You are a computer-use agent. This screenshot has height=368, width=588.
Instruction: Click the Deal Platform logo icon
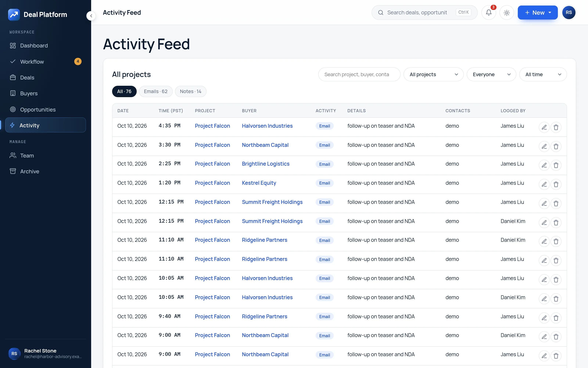[x=14, y=15]
